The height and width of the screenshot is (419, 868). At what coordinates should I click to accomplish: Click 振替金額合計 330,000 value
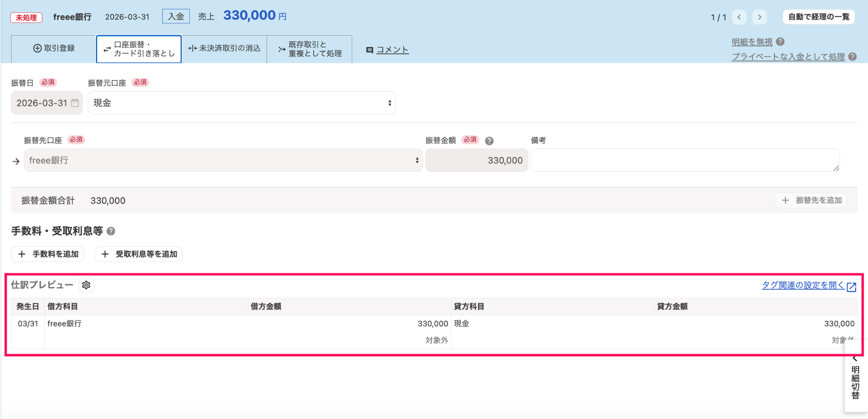click(x=108, y=201)
